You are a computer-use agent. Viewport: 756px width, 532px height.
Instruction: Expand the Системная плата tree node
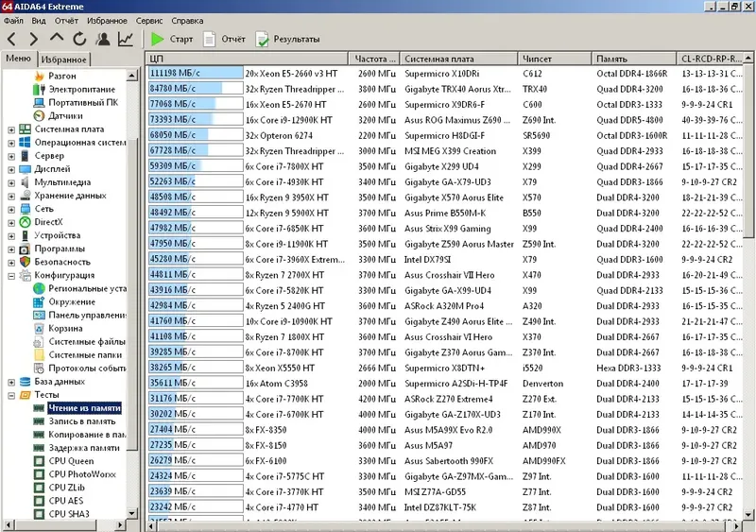[x=11, y=129]
